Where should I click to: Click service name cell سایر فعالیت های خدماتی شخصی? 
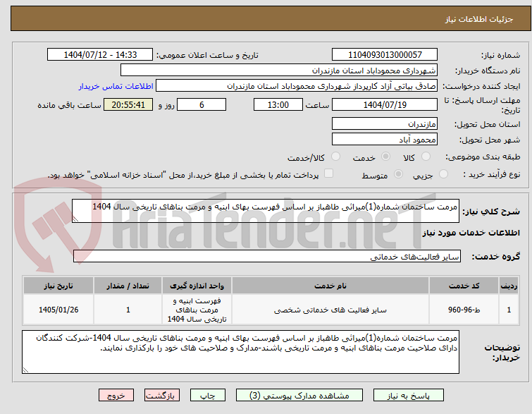pyautogui.click(x=330, y=310)
